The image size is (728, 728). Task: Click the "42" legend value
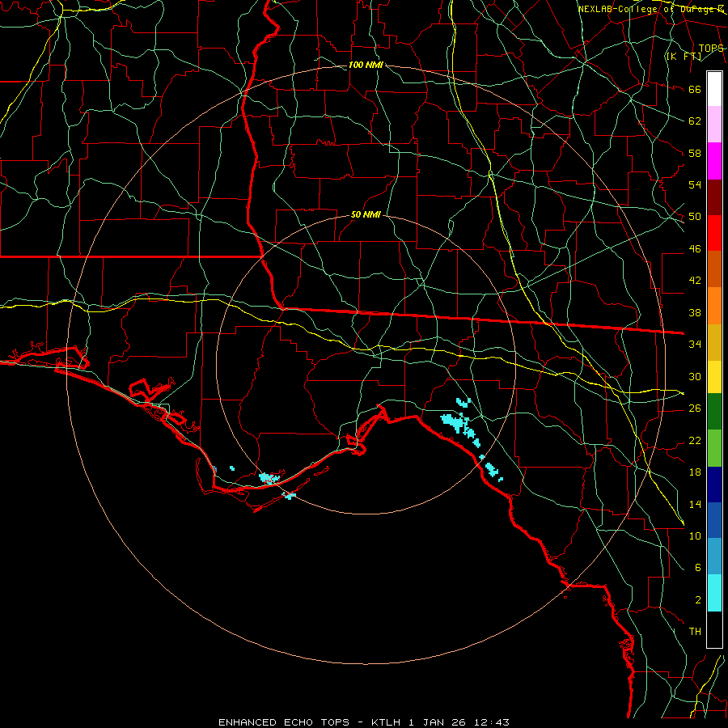point(695,281)
